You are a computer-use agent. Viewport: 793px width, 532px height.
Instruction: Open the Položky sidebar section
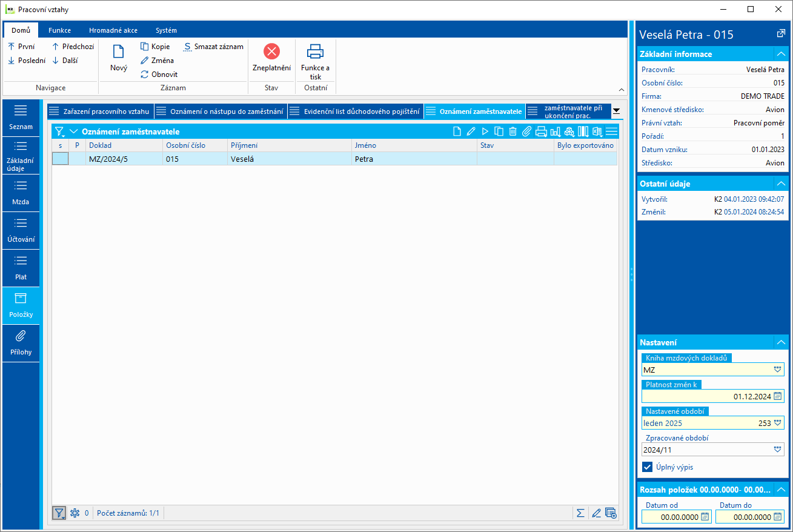click(21, 306)
